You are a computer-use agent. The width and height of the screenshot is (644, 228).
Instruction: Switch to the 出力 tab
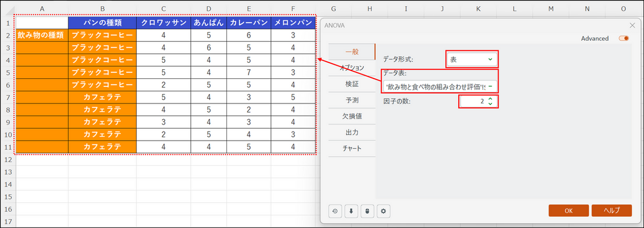point(352,132)
